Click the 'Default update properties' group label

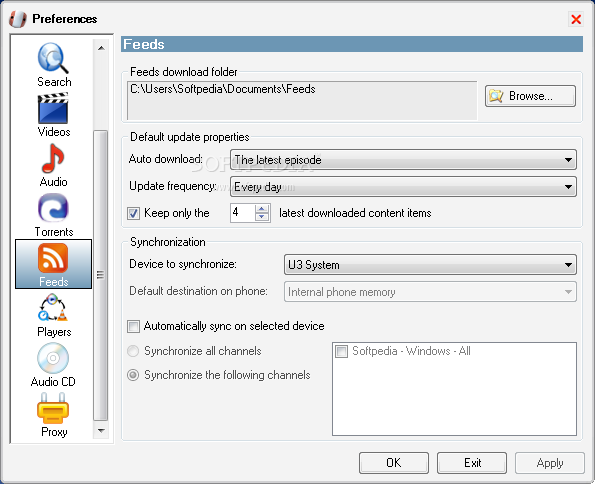[x=189, y=137]
